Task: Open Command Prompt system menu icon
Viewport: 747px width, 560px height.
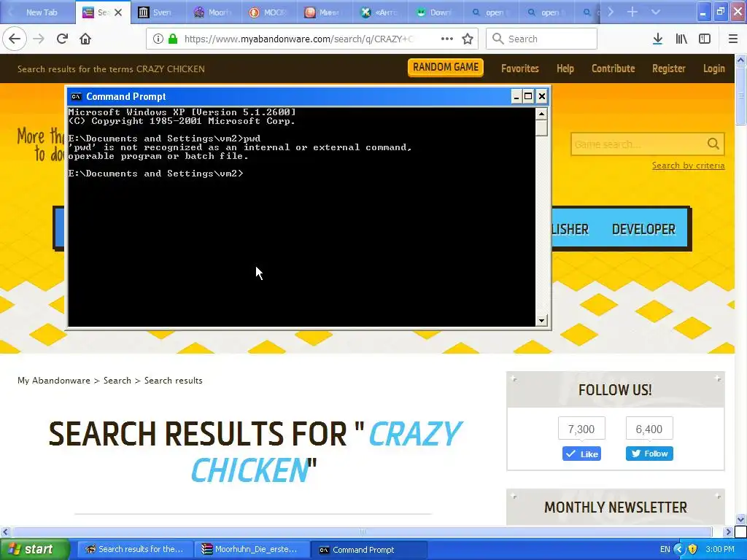Action: (76, 97)
